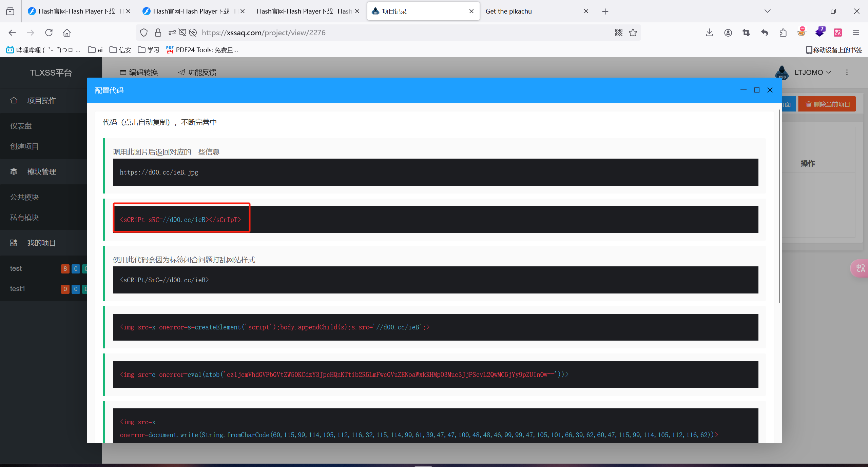This screenshot has width=868, height=467.
Task: Close the 配置代码 dialog
Action: coord(770,90)
